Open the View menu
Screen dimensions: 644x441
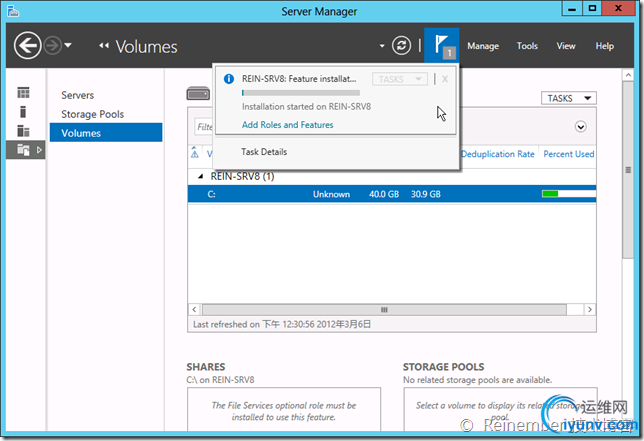pos(566,46)
